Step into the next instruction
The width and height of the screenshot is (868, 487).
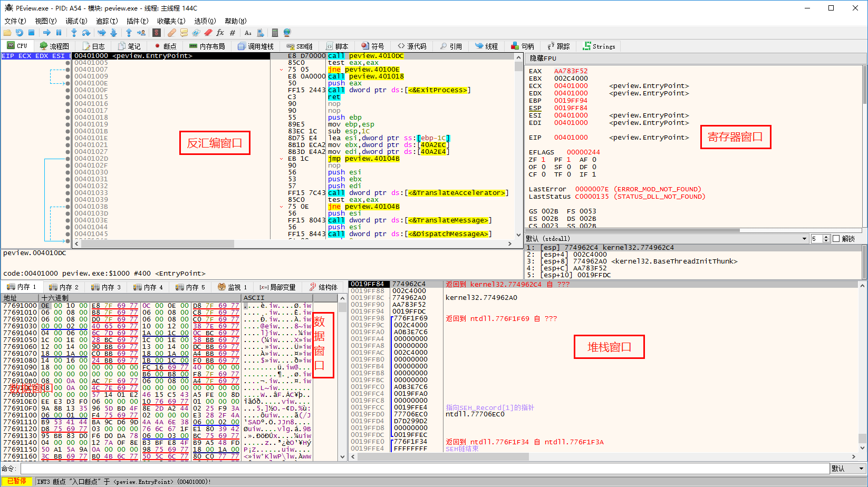(74, 33)
